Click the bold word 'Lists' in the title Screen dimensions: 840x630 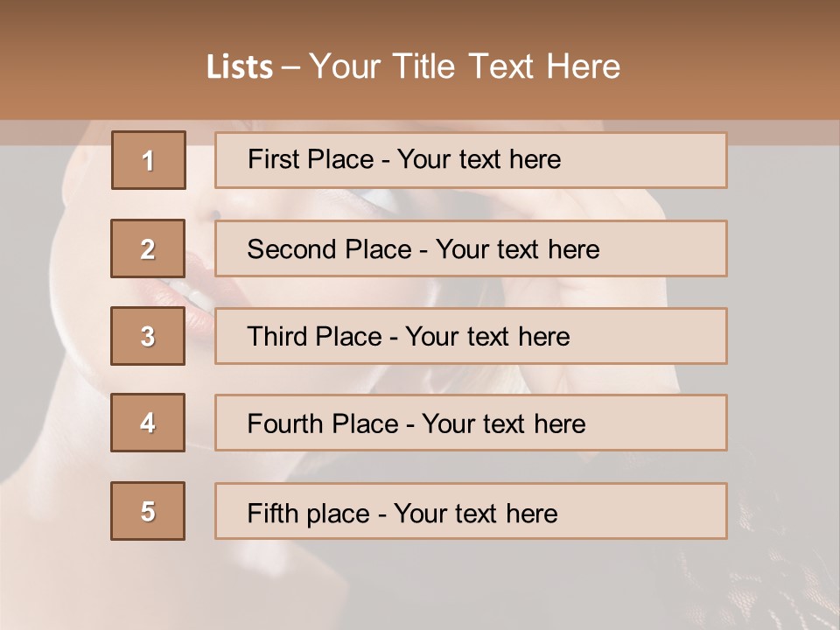click(x=240, y=67)
